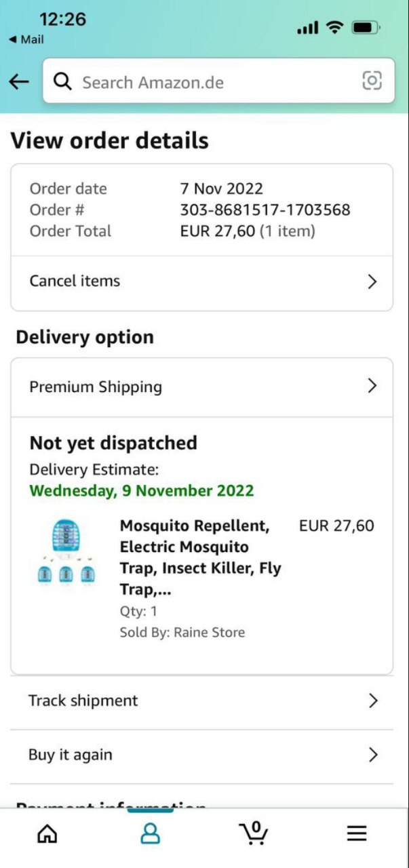
Task: Return to Mail app via status bar
Action: click(x=26, y=39)
